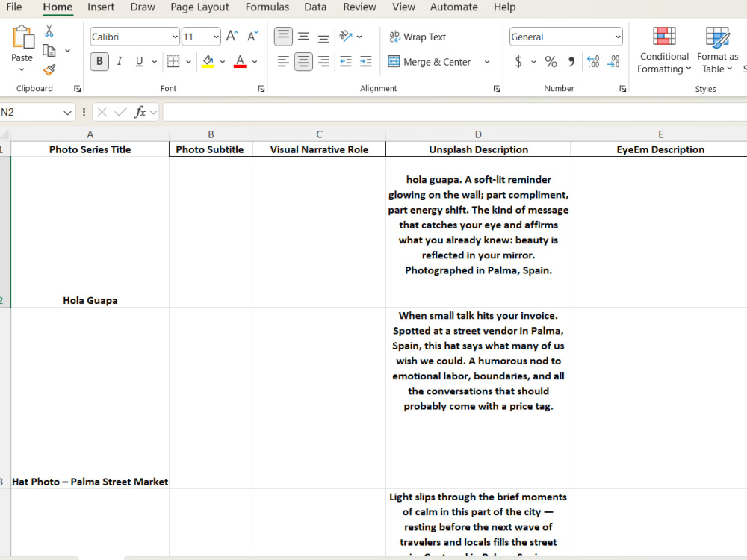Select 'Visual Narrative Role' header cell
The height and width of the screenshot is (560, 747).
[x=319, y=149]
